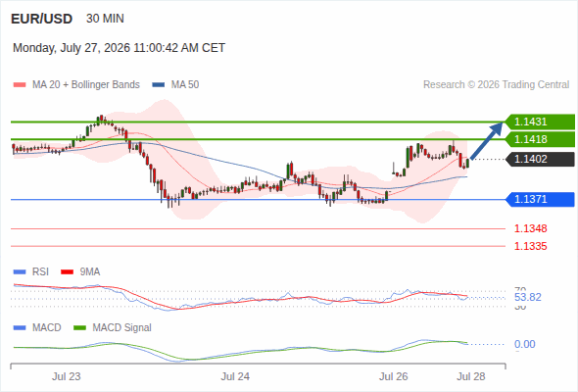Click the RSI legend label

click(x=40, y=272)
